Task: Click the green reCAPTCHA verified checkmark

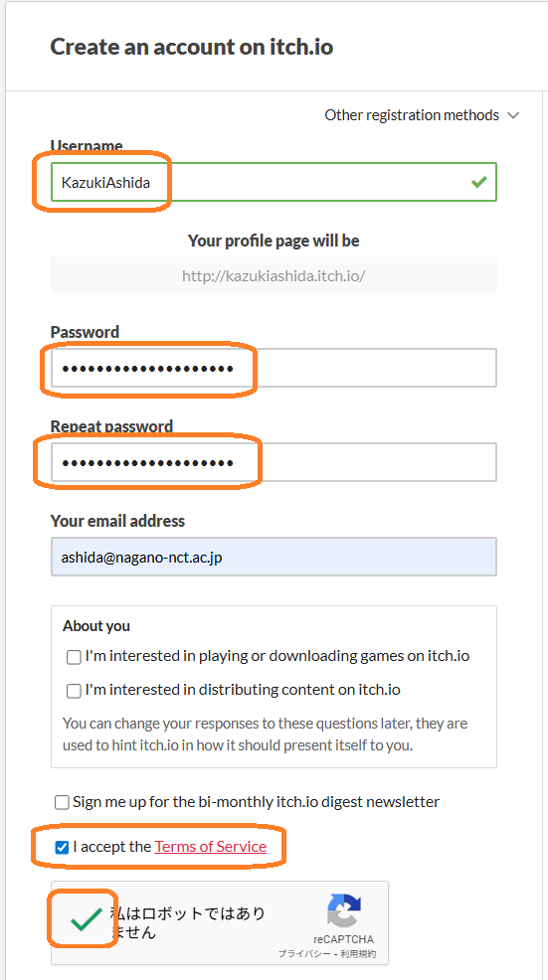Action: pyautogui.click(x=87, y=918)
